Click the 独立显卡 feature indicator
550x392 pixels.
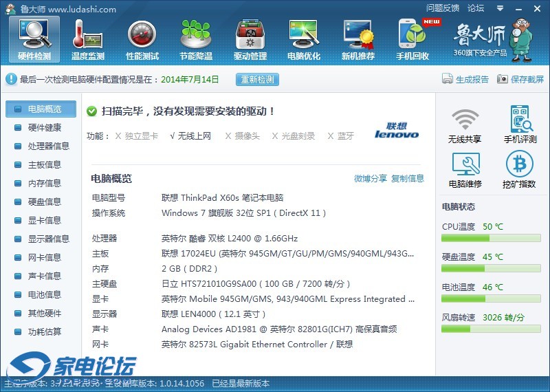tap(136, 135)
